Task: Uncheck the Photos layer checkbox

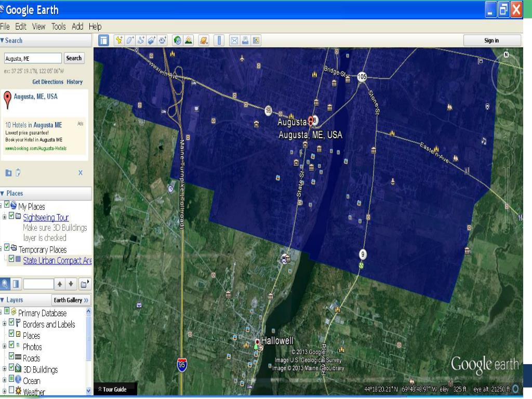Action: coord(11,344)
